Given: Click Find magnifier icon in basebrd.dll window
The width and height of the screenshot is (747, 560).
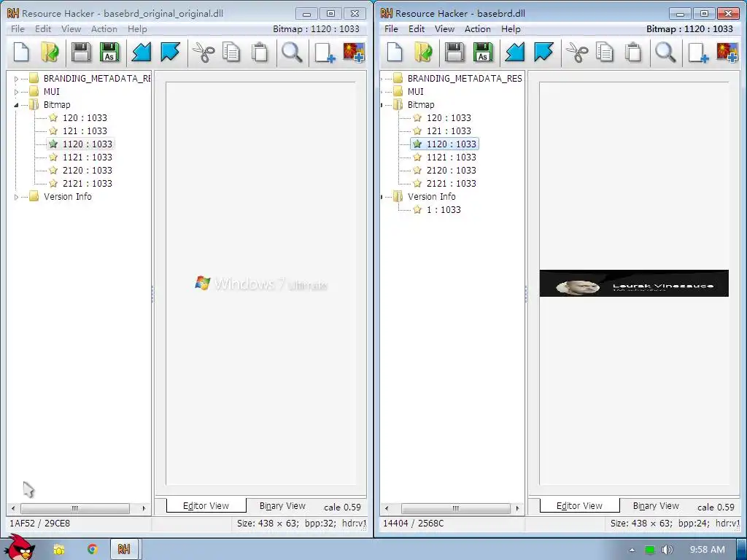Looking at the screenshot, I should [665, 52].
